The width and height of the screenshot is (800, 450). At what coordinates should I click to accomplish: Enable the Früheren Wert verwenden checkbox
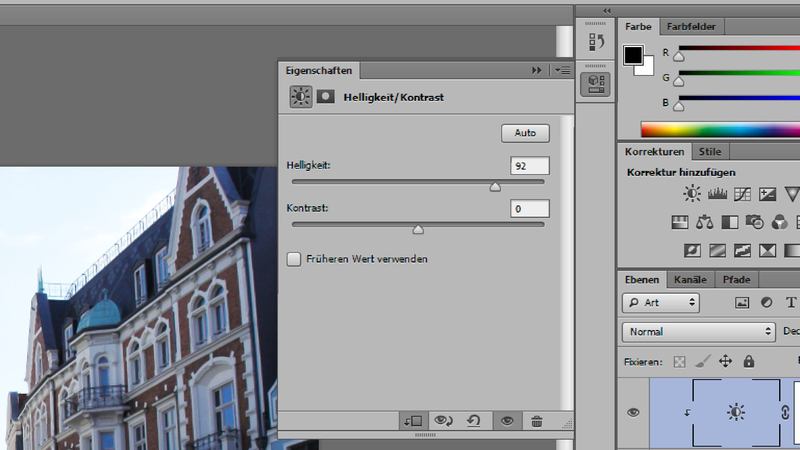click(x=294, y=259)
